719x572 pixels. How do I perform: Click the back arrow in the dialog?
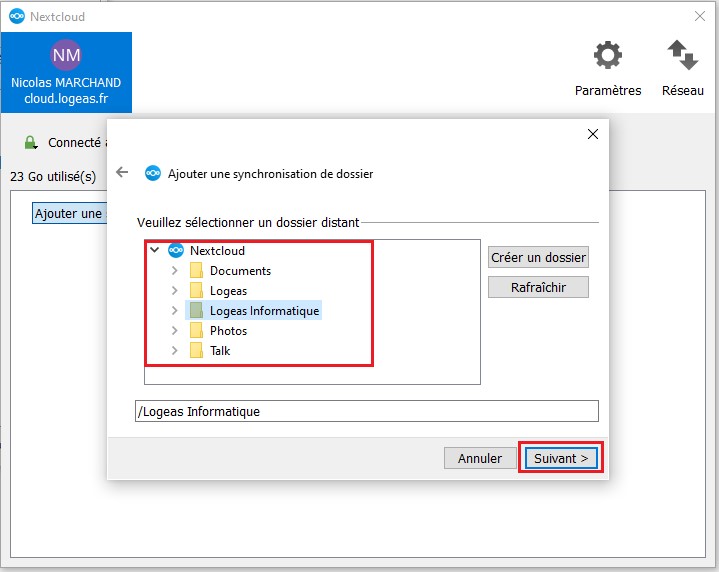pyautogui.click(x=122, y=173)
